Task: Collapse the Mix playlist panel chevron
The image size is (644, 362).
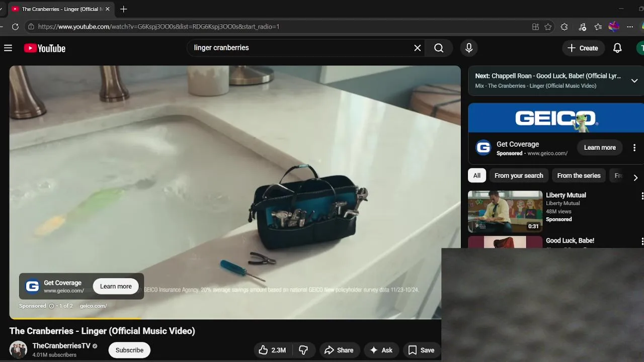Action: [x=634, y=80]
